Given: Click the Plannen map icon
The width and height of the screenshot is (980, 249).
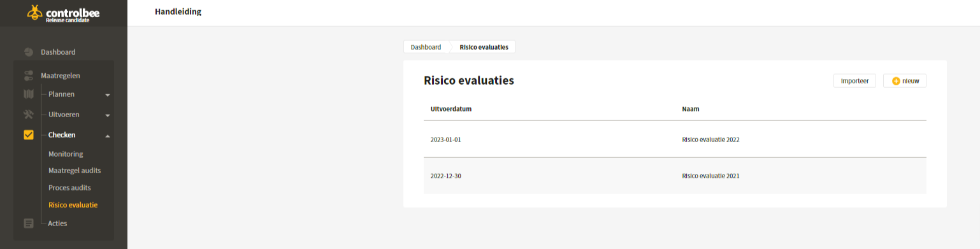Looking at the screenshot, I should pyautogui.click(x=29, y=95).
